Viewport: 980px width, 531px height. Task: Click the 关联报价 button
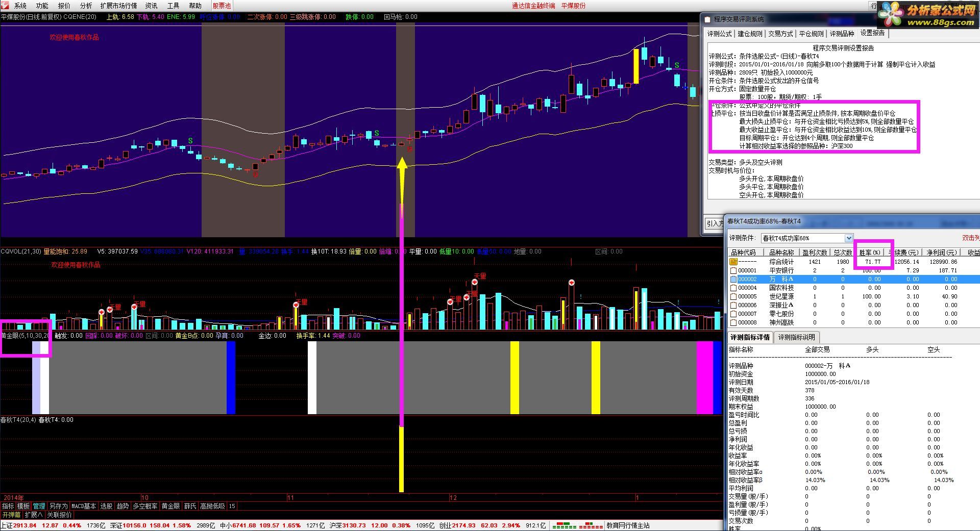(x=60, y=515)
